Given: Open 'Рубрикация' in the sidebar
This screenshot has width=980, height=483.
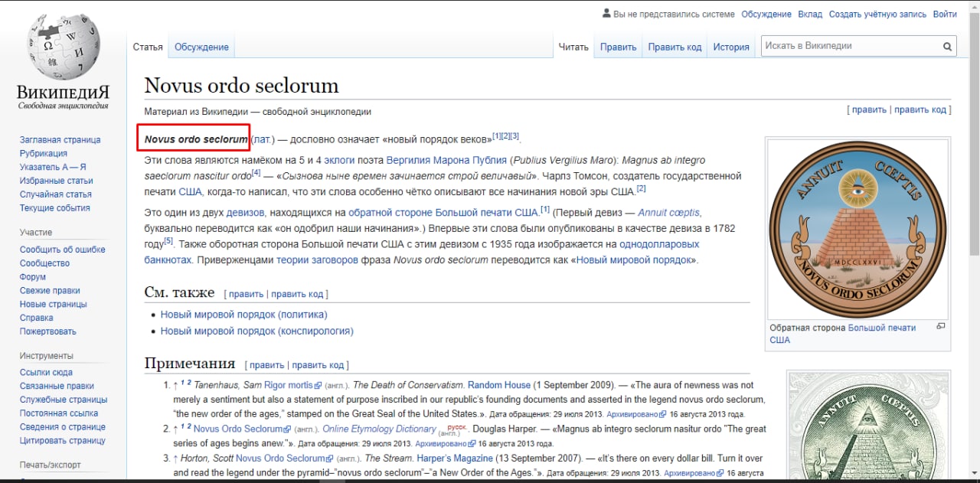Looking at the screenshot, I should point(44,153).
